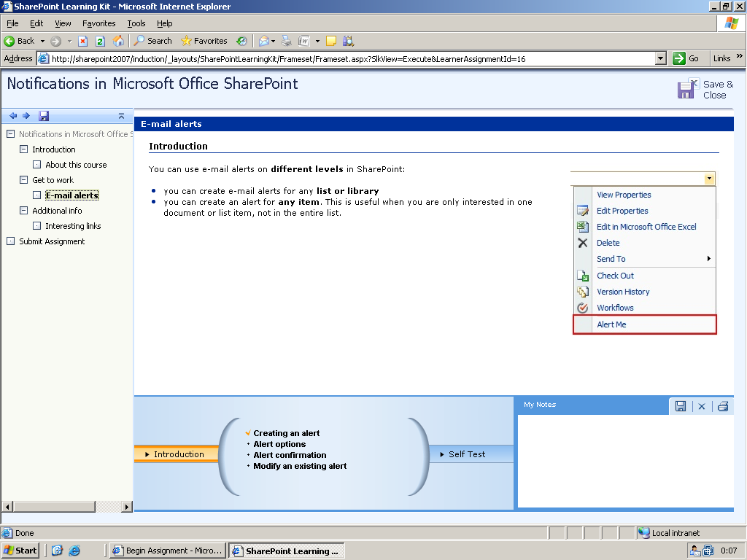This screenshot has width=747, height=560.
Task: Click the Self Test section button
Action: [x=472, y=454]
